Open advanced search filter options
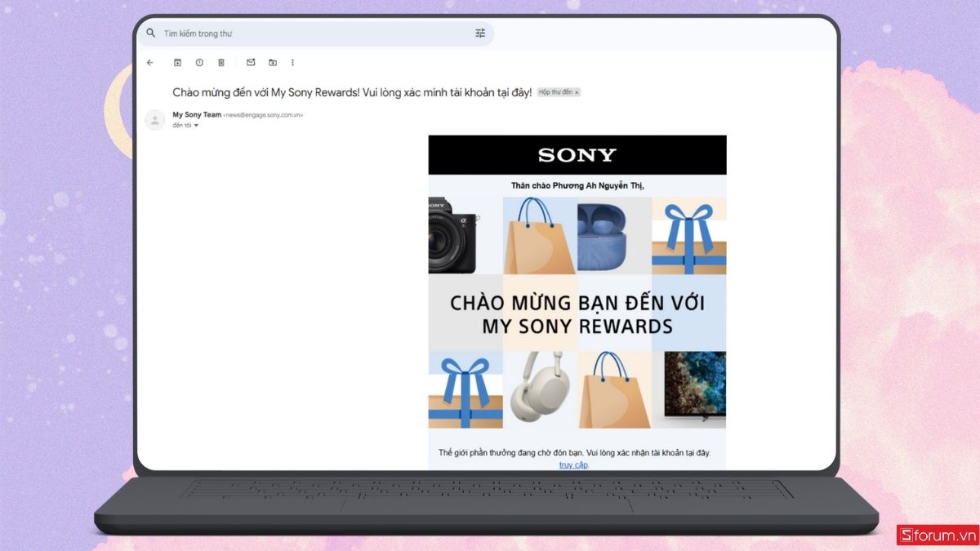The height and width of the screenshot is (551, 980). (480, 33)
